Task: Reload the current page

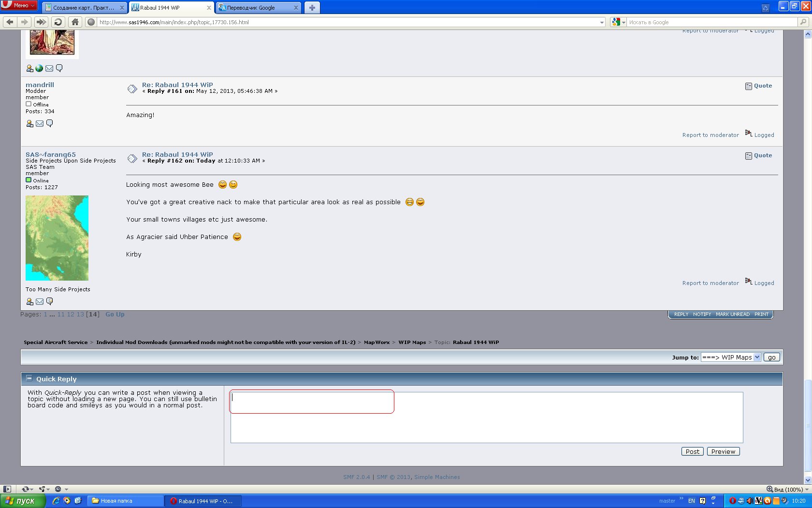Action: pyautogui.click(x=58, y=22)
